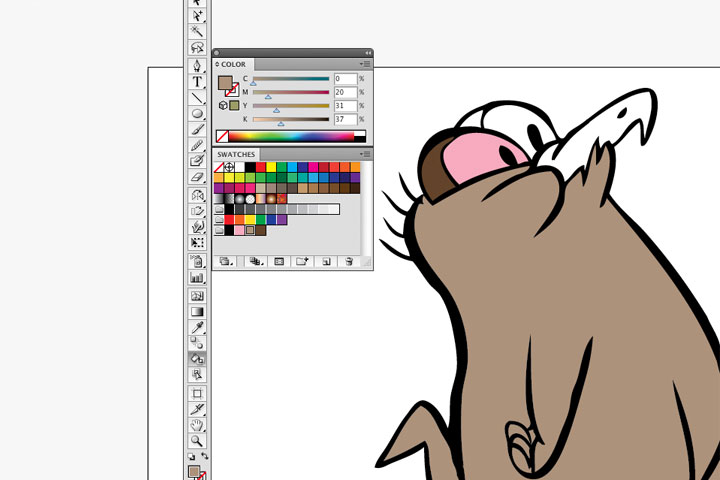
Task: Click the Yellow (Y) color slider
Action: [x=291, y=106]
